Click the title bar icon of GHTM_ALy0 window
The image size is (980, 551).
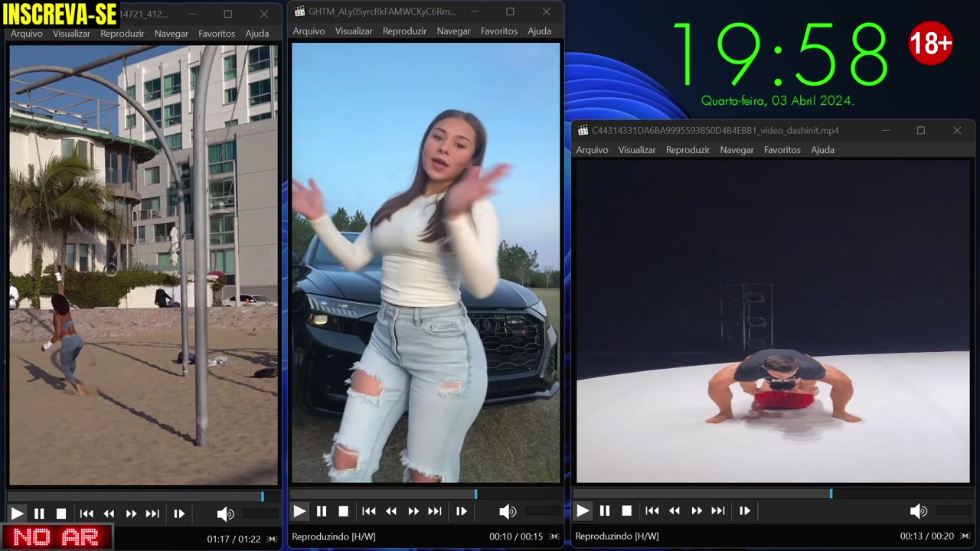coord(299,12)
